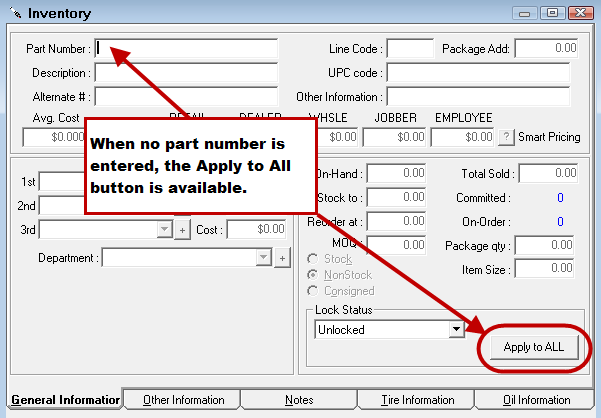
Task: Maximize the Inventory window
Action: pos(551,13)
